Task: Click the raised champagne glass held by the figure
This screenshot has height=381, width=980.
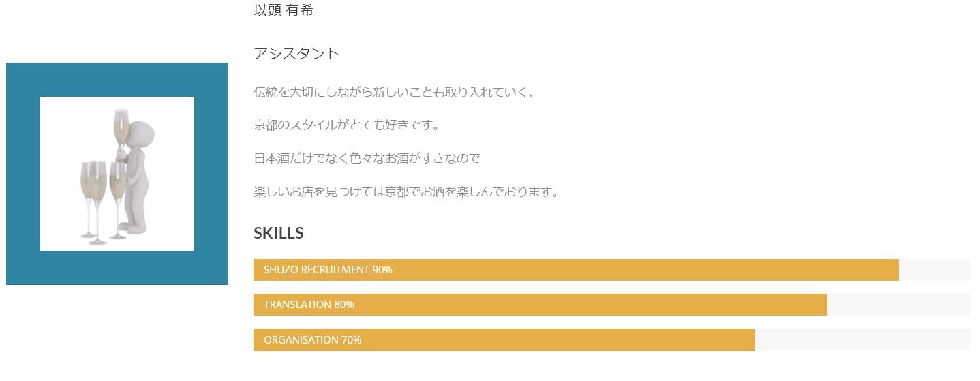Action: point(121,126)
